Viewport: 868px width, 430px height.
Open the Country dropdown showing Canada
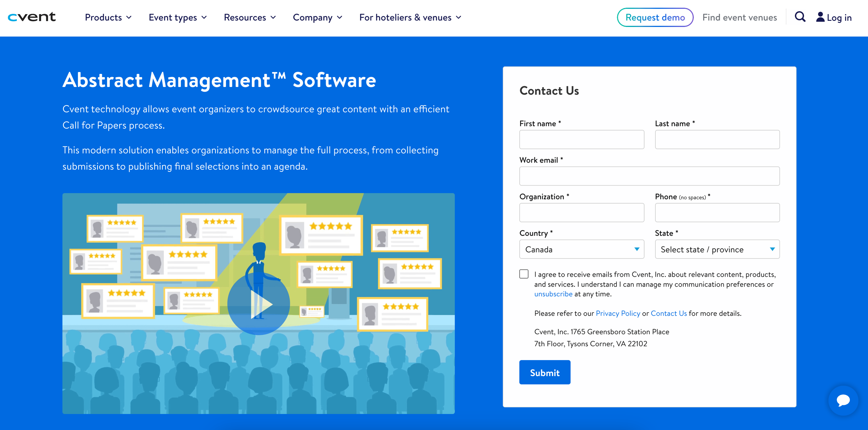point(582,249)
